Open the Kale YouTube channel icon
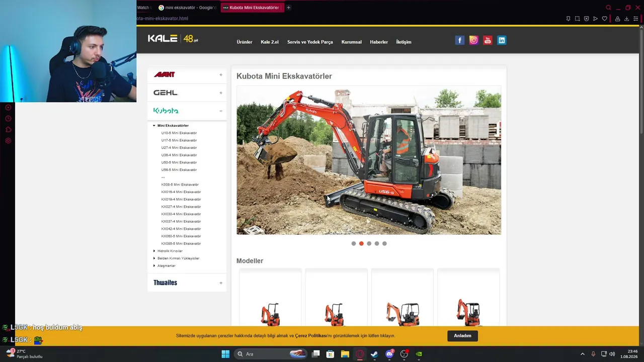 click(x=488, y=40)
